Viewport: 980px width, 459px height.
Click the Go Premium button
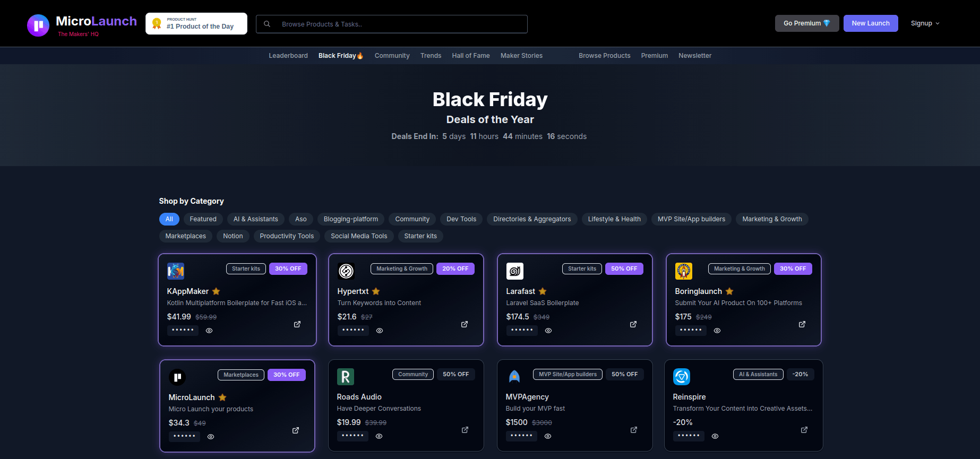coord(806,23)
